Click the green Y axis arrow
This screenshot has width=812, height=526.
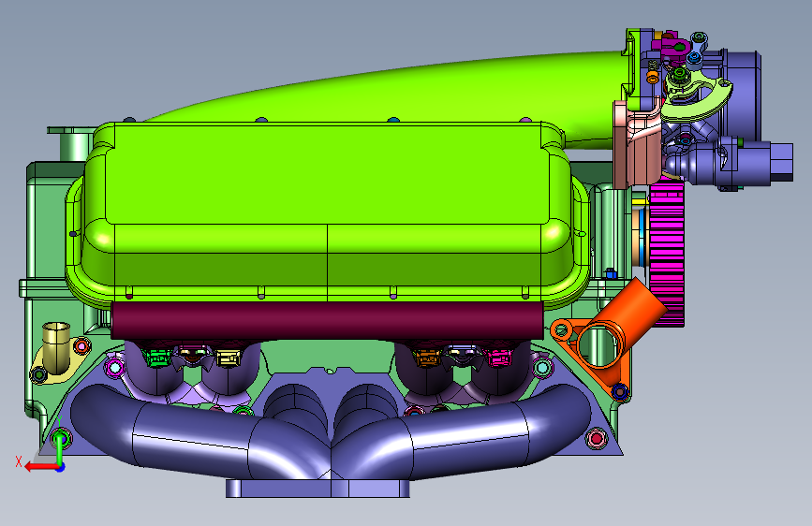point(60,447)
